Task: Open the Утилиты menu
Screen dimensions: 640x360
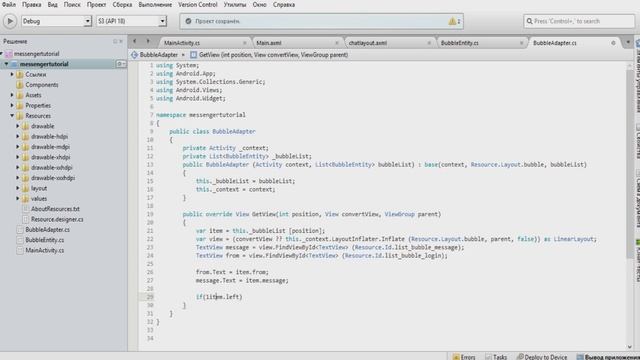Action: 235,5
